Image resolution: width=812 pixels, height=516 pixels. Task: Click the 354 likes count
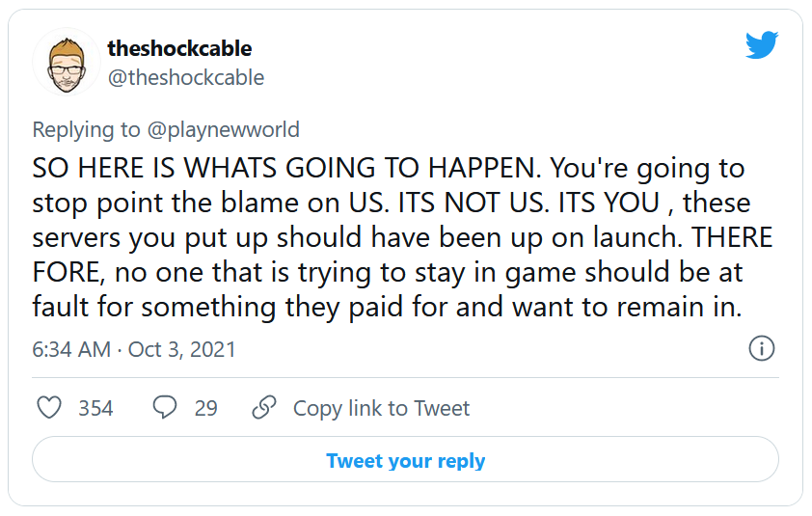(x=95, y=408)
